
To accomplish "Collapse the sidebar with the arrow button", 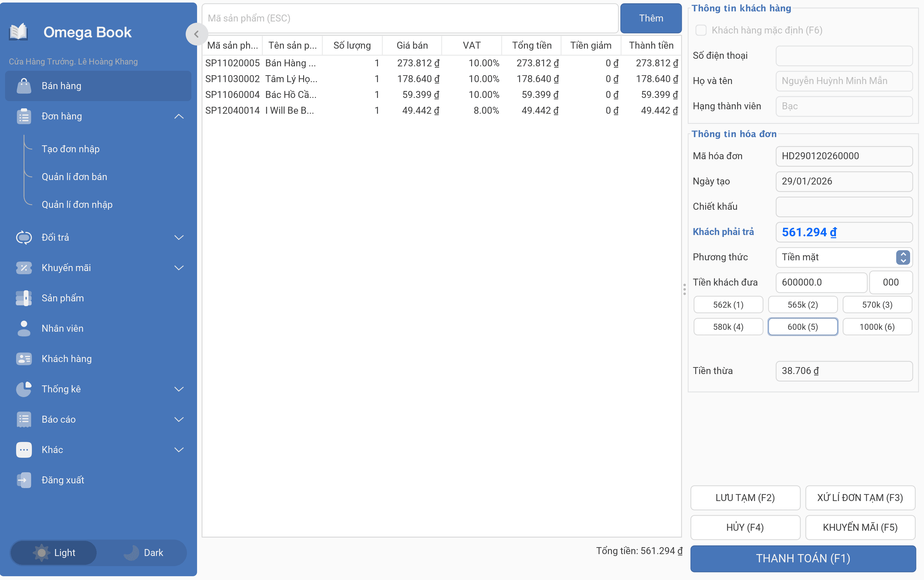I will coord(196,34).
